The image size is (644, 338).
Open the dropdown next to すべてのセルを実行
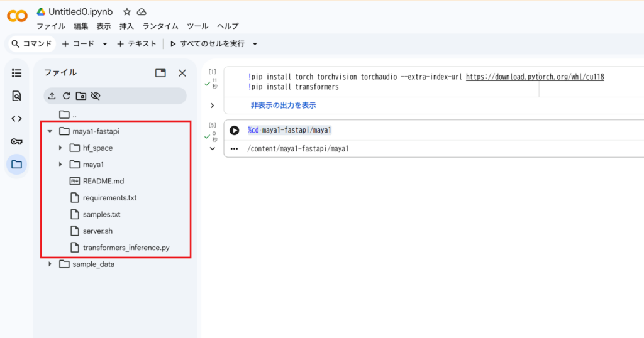pos(255,44)
